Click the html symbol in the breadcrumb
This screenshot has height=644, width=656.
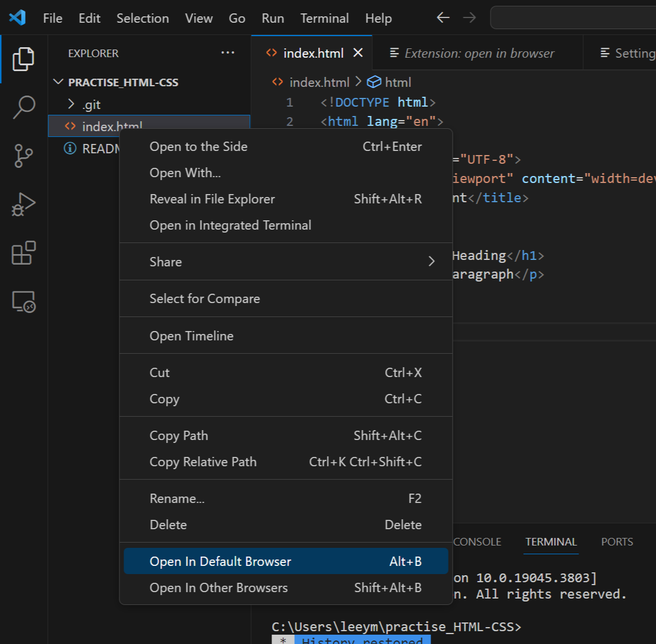click(398, 82)
